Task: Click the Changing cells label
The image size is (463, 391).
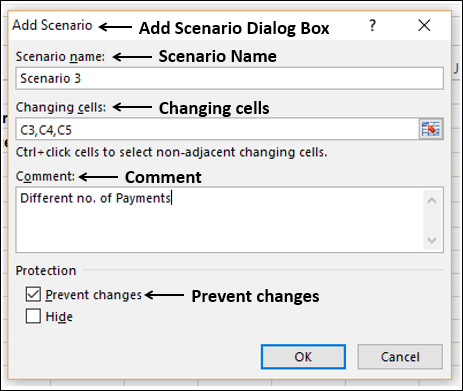Action: [61, 107]
